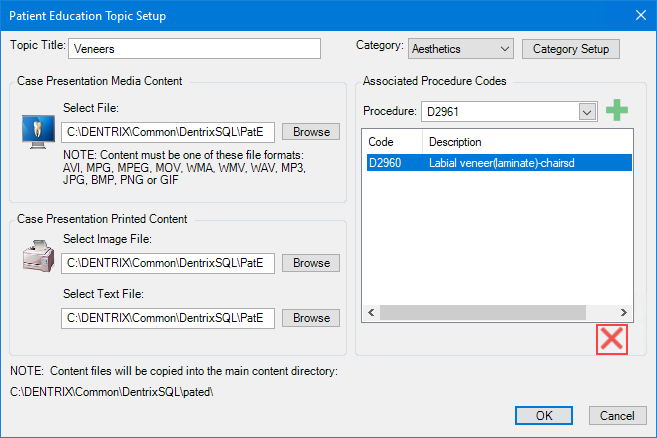Cancel the topic setup dialog
The image size is (657, 438).
[617, 415]
